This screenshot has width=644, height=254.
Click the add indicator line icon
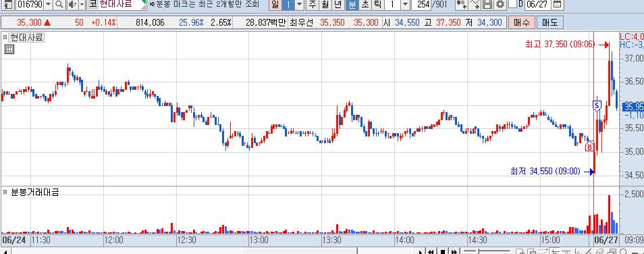tap(475, 5)
